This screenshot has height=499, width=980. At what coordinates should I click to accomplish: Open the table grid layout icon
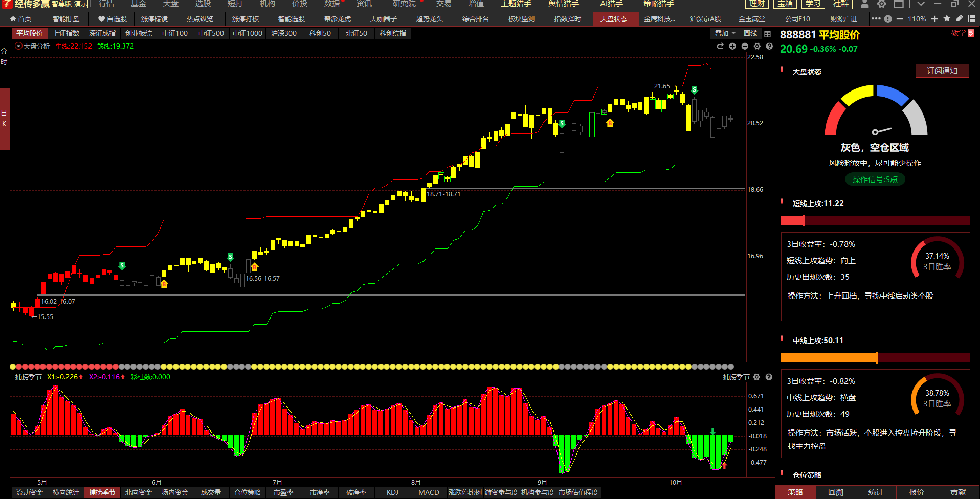(x=767, y=34)
